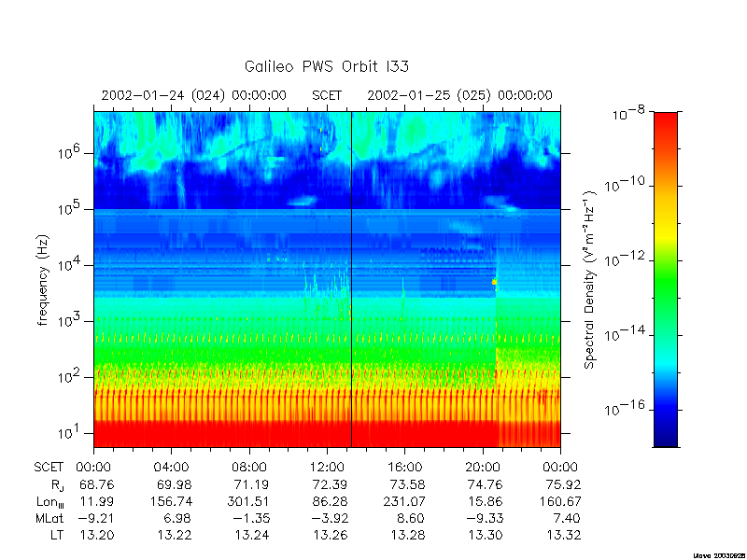
Task: Click the 10^-16 colorbar label
Action: coord(625,408)
